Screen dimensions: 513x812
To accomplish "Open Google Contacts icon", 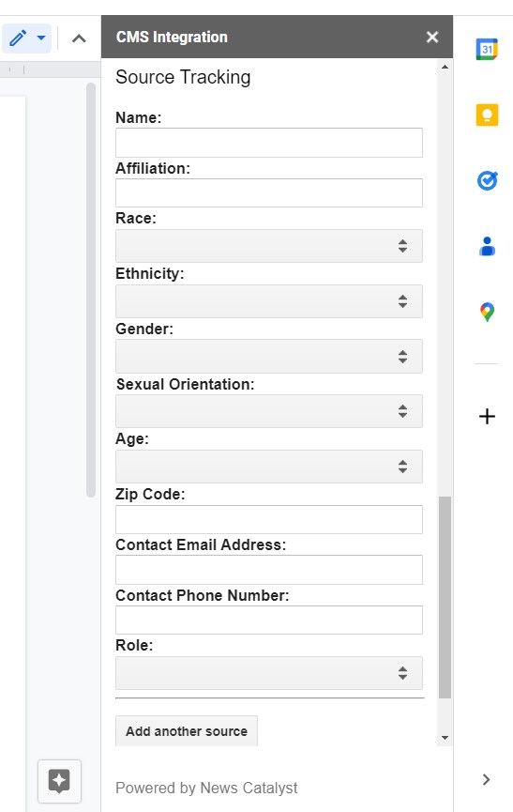I will coord(487,247).
